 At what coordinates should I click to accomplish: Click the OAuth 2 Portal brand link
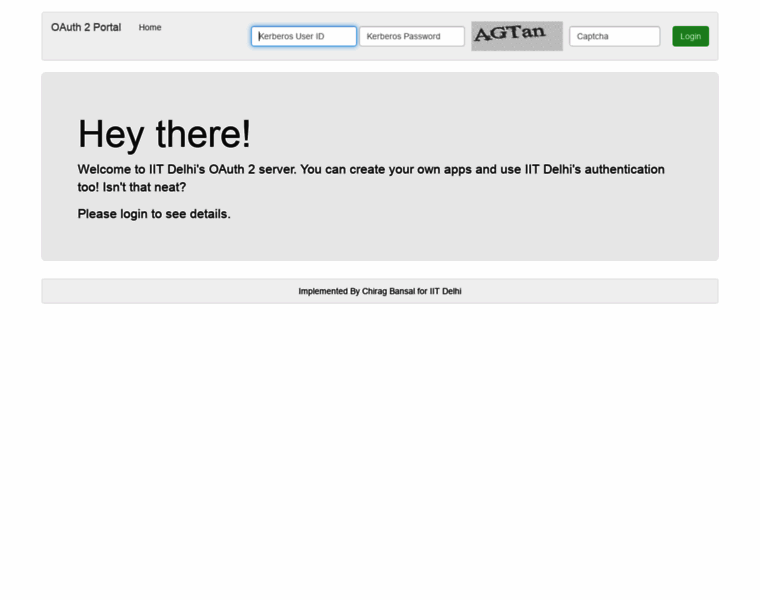pos(86,28)
